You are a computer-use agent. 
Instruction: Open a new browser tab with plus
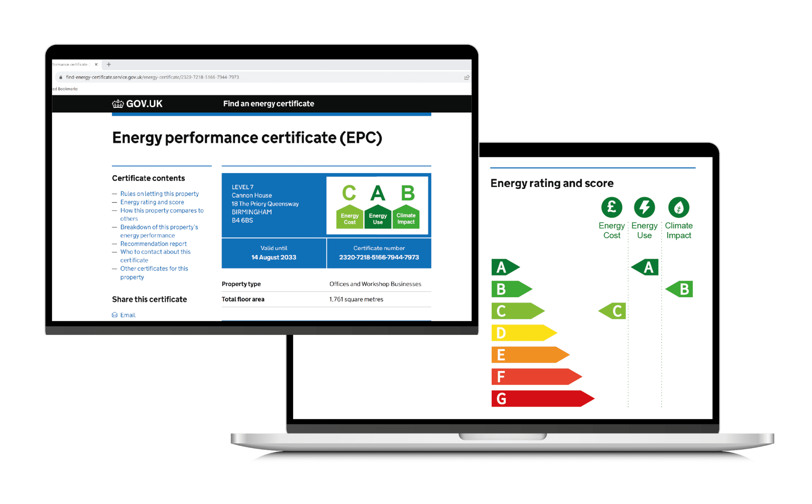click(109, 64)
